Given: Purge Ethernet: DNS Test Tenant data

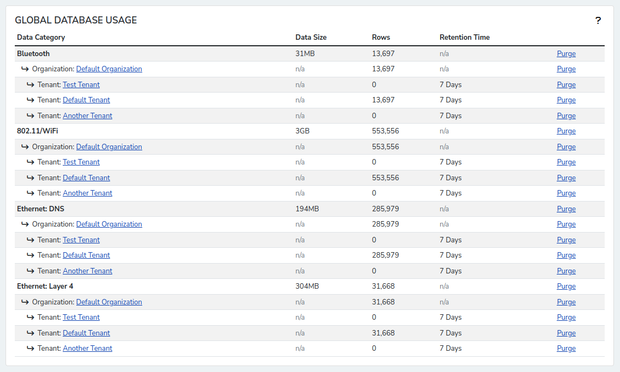Looking at the screenshot, I should tap(566, 240).
